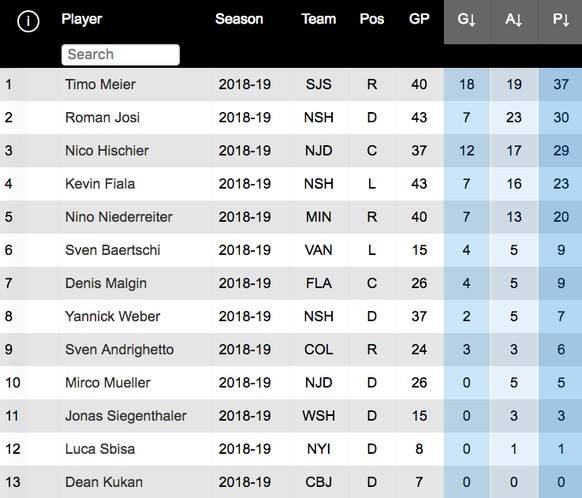Screen dimensions: 582x498
Task: Select Sven Baertschi row
Action: pyautogui.click(x=291, y=250)
